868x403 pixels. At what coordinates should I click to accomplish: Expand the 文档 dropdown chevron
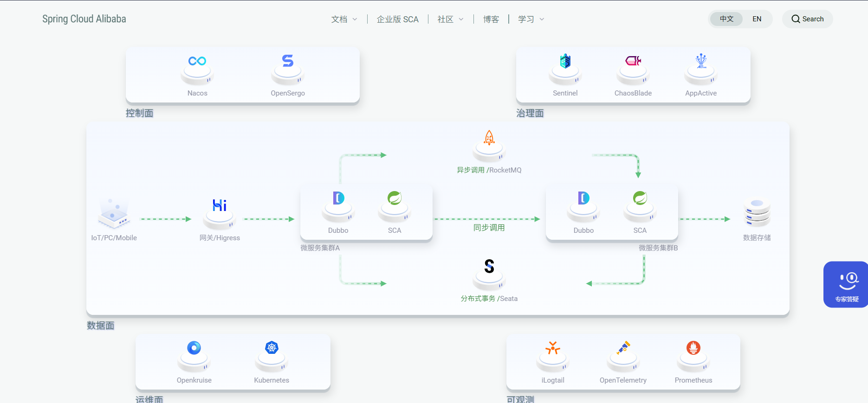(355, 19)
